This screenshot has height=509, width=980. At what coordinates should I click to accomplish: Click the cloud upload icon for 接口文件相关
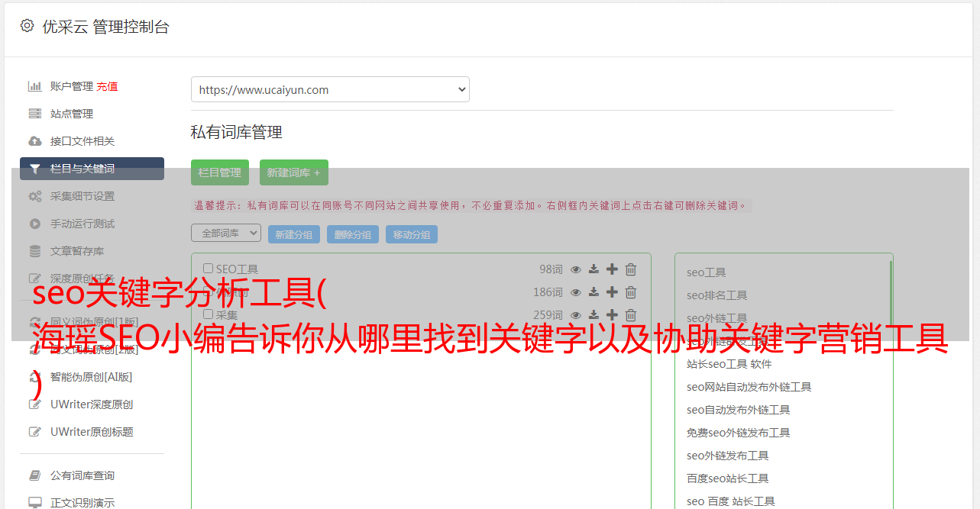(x=35, y=141)
